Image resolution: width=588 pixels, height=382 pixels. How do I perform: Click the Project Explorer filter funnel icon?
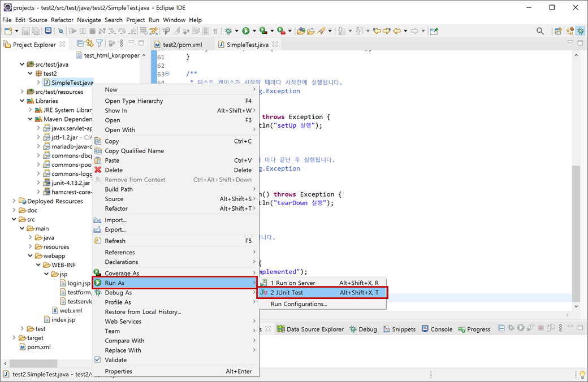[x=100, y=44]
